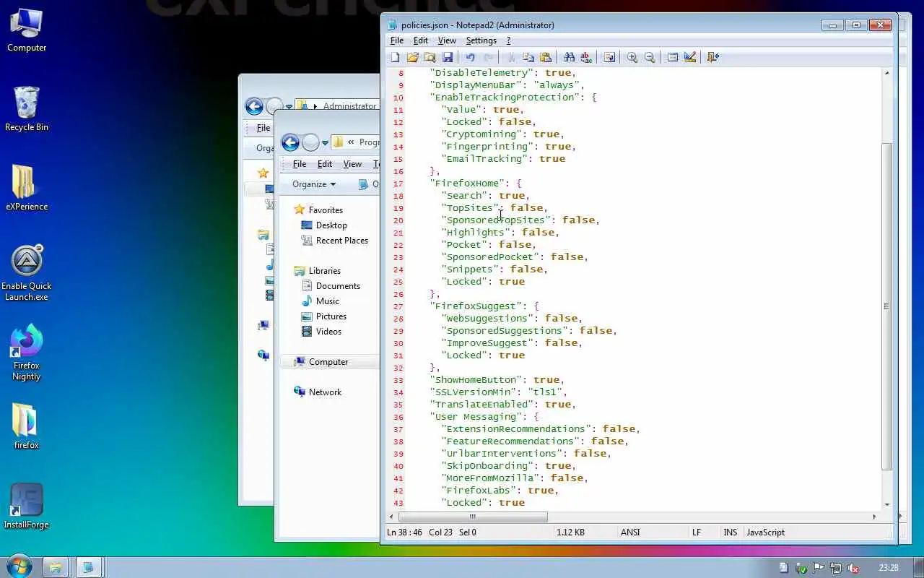Zoom out with the magnifier minus icon
Image resolution: width=924 pixels, height=578 pixels.
tap(650, 57)
